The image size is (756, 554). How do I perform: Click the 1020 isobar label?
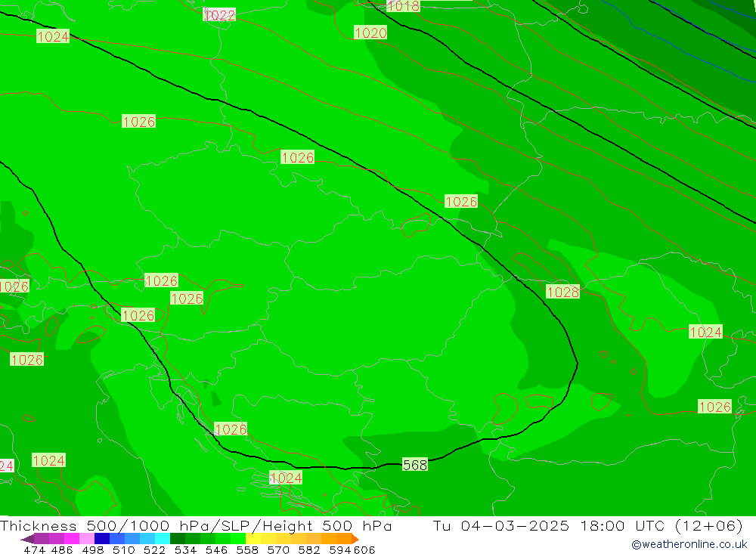370,32
